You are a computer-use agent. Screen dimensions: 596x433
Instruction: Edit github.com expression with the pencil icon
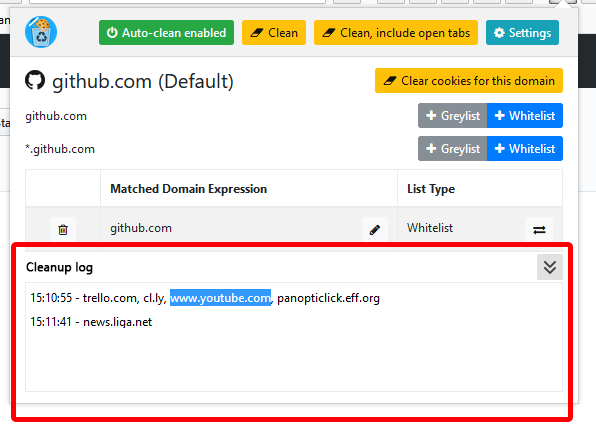click(x=375, y=230)
